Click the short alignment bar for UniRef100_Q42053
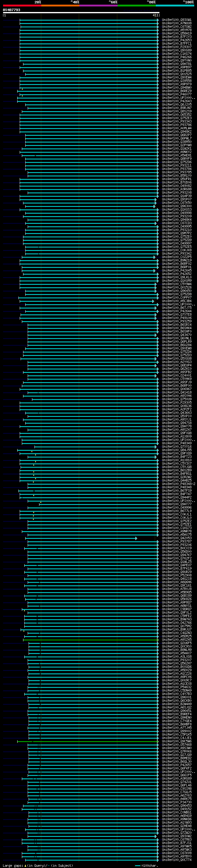This screenshot has height=868, width=197. [x=81, y=538]
